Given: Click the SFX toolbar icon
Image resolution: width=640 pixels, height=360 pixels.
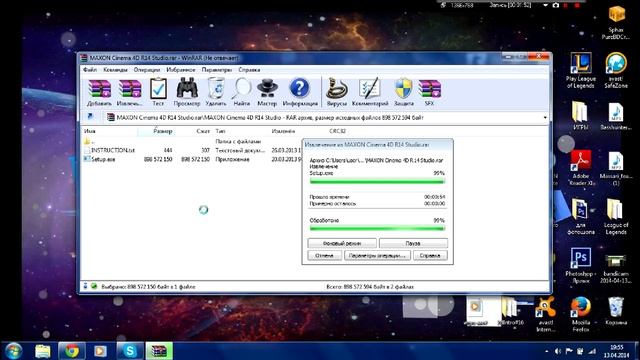Looking at the screenshot, I should [429, 93].
